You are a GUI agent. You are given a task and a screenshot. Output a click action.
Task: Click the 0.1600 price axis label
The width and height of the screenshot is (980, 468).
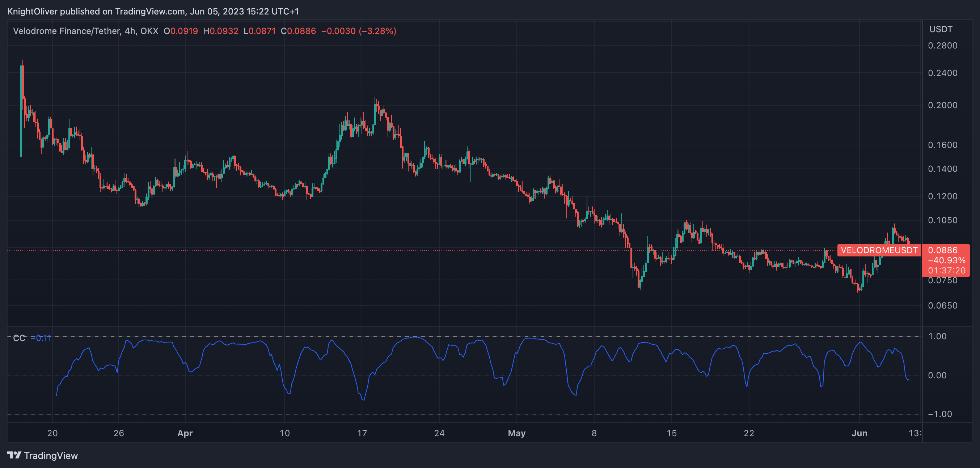(943, 145)
